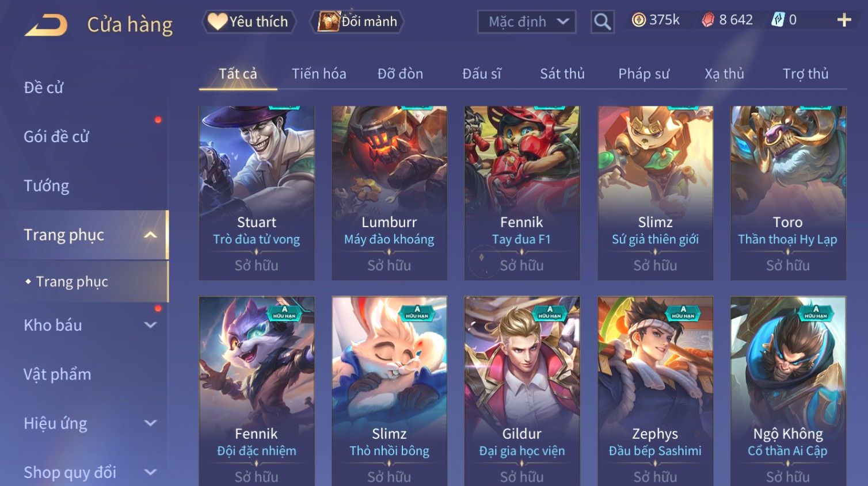Image resolution: width=868 pixels, height=486 pixels.
Task: Open Gói đề cử in sidebar
Action: click(56, 137)
